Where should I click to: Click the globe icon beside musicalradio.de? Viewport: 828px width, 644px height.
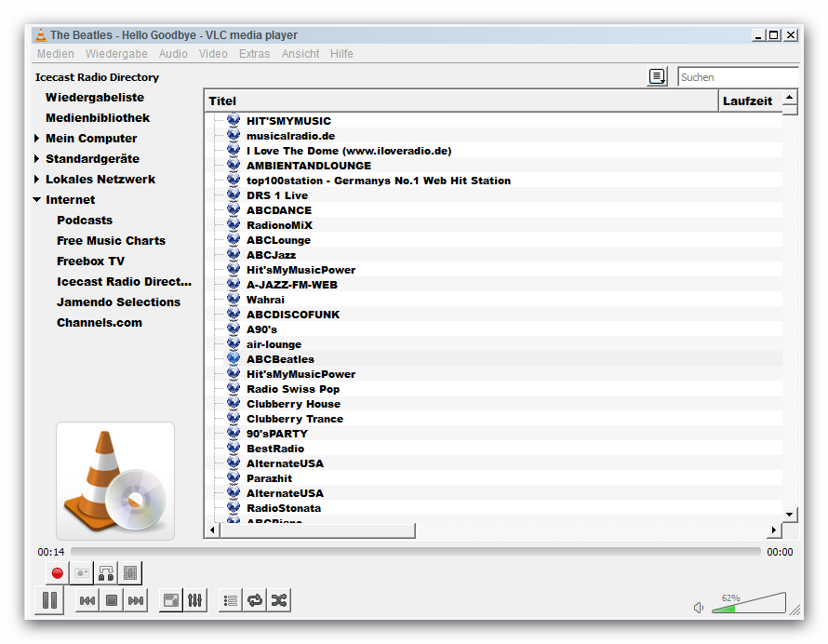coord(234,135)
